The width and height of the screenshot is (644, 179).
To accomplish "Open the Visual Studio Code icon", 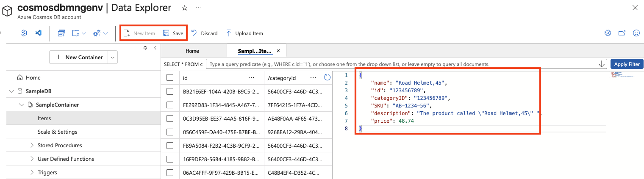I will click(38, 33).
